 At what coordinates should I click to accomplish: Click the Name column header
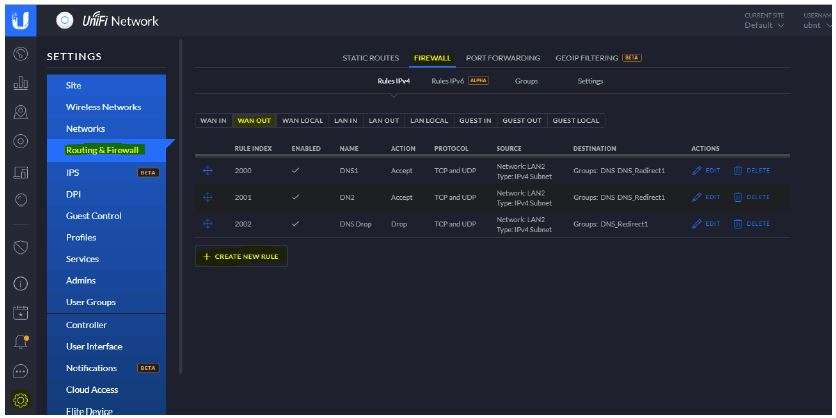click(349, 149)
